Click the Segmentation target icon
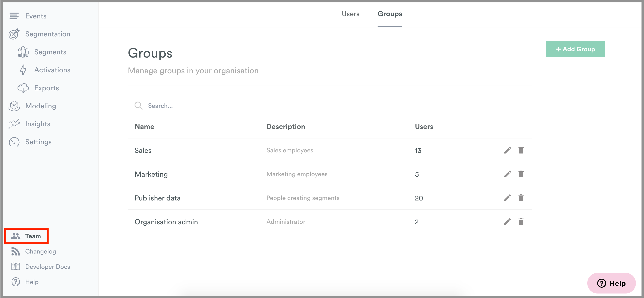The image size is (644, 298). tap(14, 34)
